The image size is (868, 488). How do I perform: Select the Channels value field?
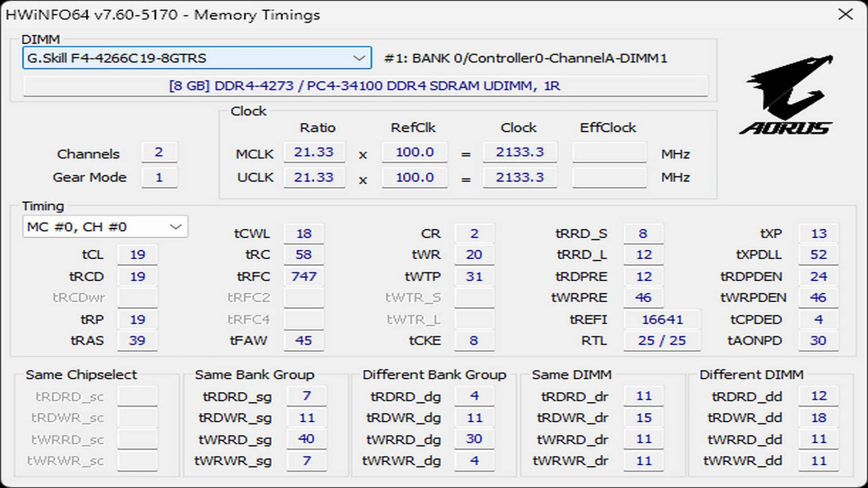pos(159,152)
